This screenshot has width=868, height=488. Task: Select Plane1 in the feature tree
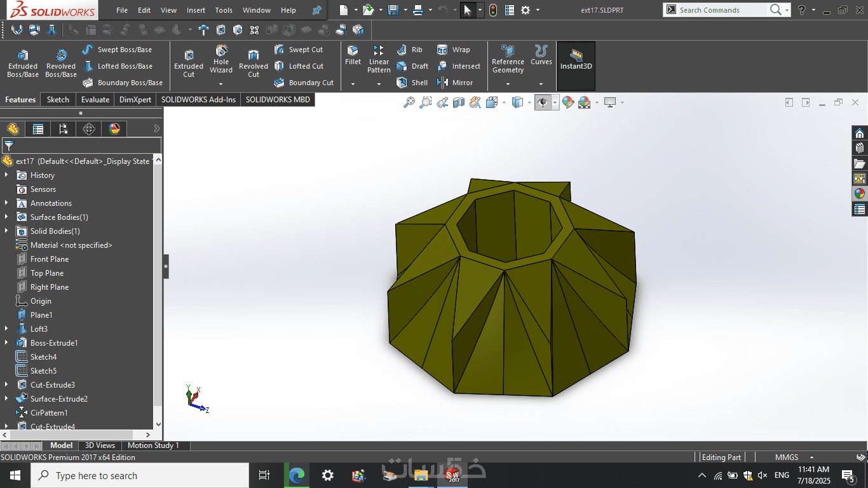click(x=41, y=315)
